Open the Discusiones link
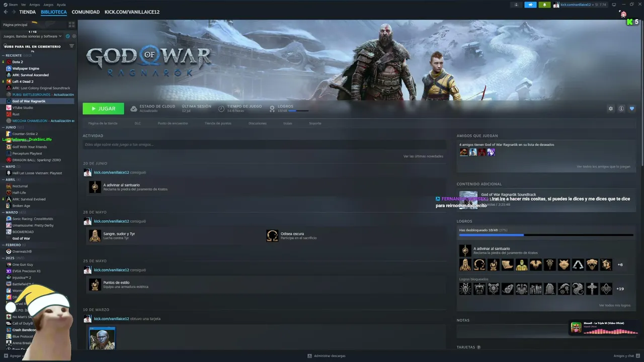Viewport: 644px width, 362px height. [258, 123]
